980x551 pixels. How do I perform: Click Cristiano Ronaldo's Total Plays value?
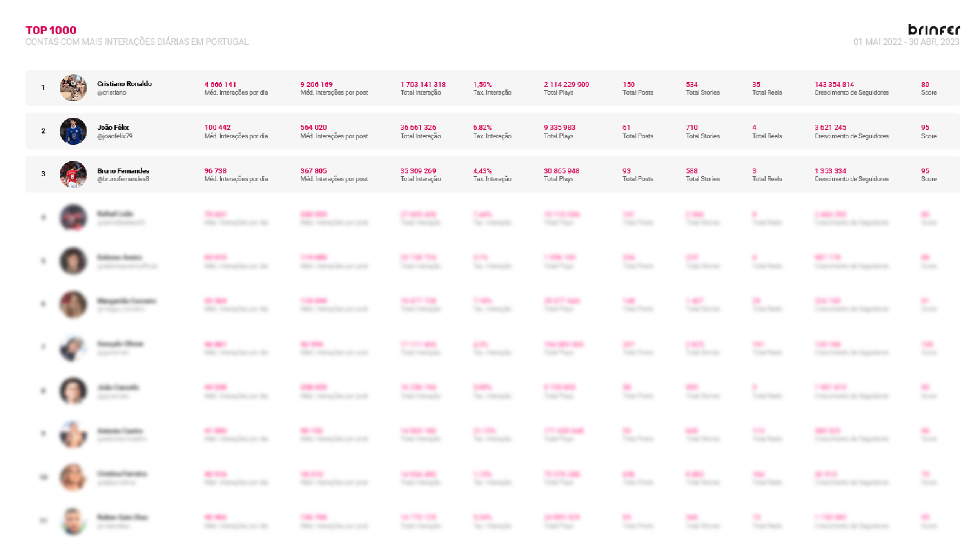(x=566, y=84)
